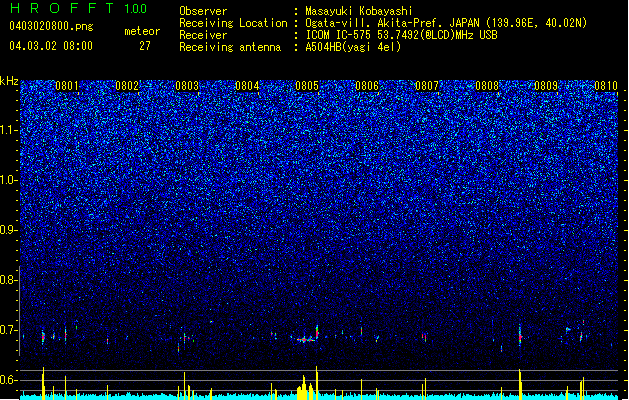Click the Receiving Location value text
The height and width of the screenshot is (400, 629).
pyautogui.click(x=446, y=23)
